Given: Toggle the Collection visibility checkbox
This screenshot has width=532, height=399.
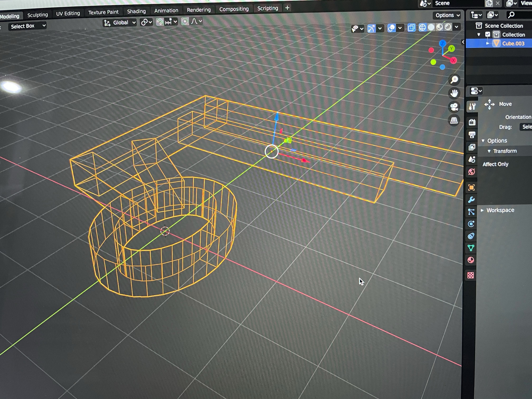Looking at the screenshot, I should click(x=488, y=35).
